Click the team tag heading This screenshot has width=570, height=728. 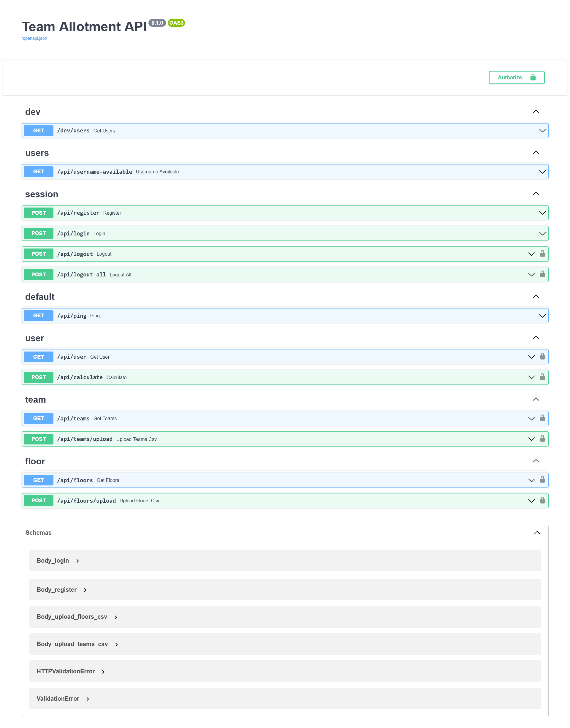35,400
